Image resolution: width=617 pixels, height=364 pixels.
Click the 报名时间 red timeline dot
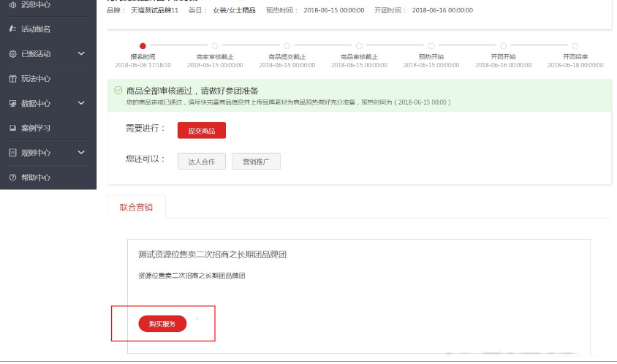pos(143,46)
